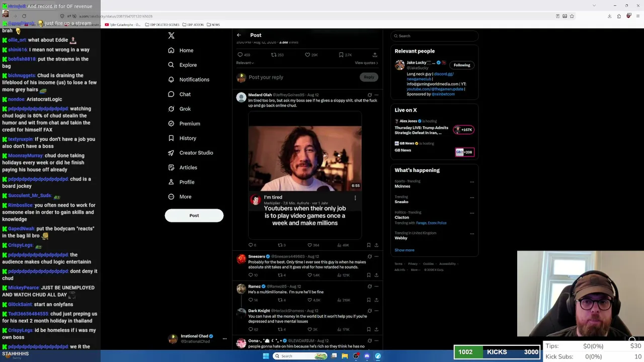Open the Relevant replies sort dropdown
Image resolution: width=644 pixels, height=362 pixels.
tap(245, 63)
